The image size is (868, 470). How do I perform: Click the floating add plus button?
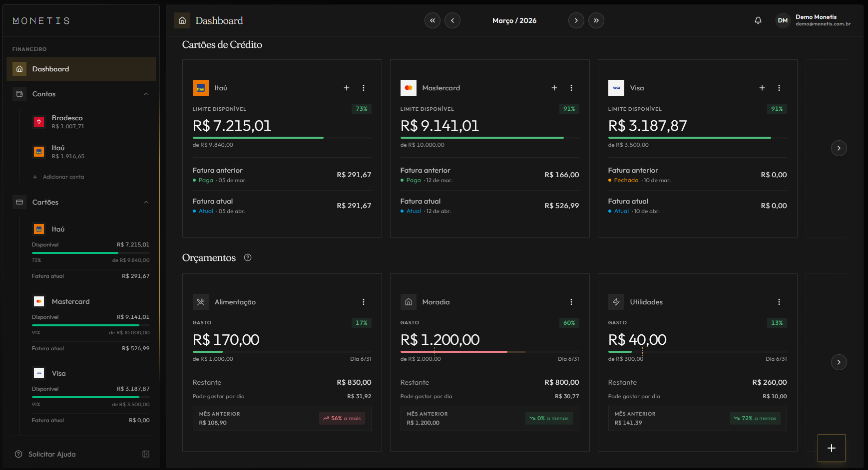831,448
